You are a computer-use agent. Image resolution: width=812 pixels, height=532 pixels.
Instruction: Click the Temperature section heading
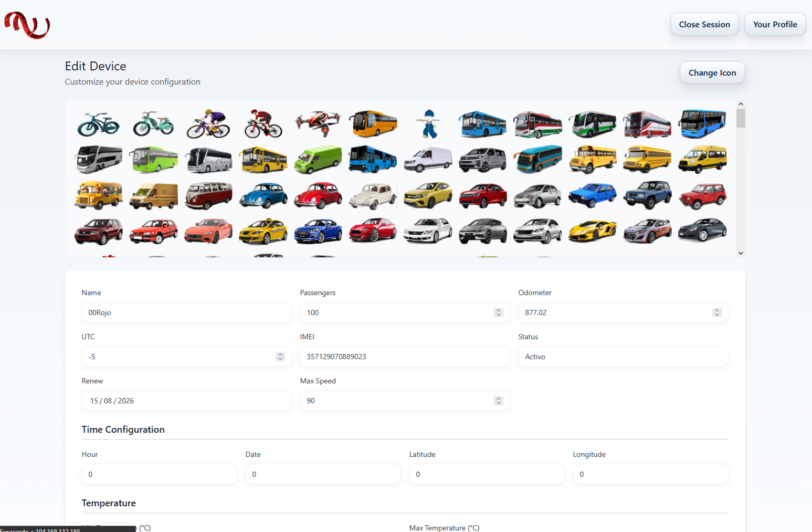point(109,503)
